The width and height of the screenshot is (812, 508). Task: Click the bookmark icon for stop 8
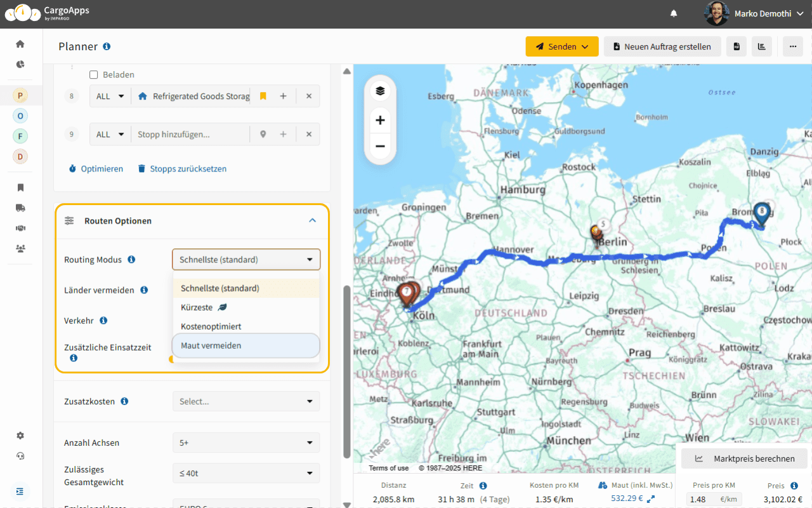tap(263, 97)
